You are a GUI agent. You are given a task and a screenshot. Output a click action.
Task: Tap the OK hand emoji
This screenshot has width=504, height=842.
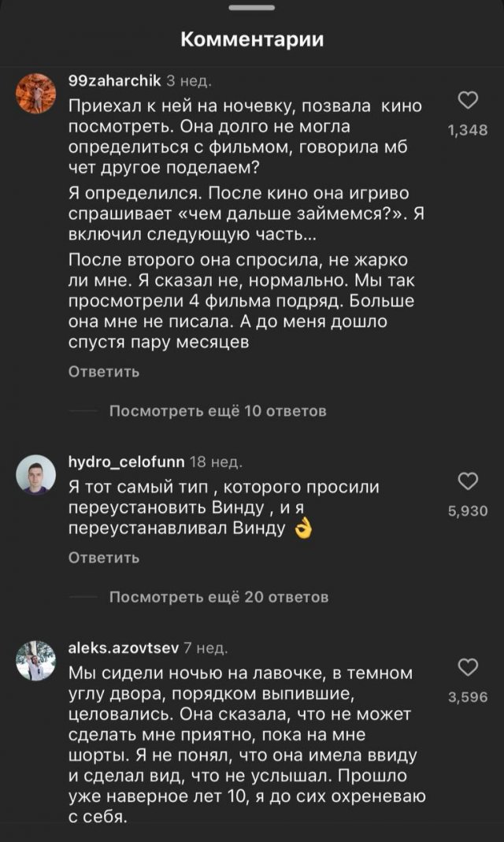(302, 529)
